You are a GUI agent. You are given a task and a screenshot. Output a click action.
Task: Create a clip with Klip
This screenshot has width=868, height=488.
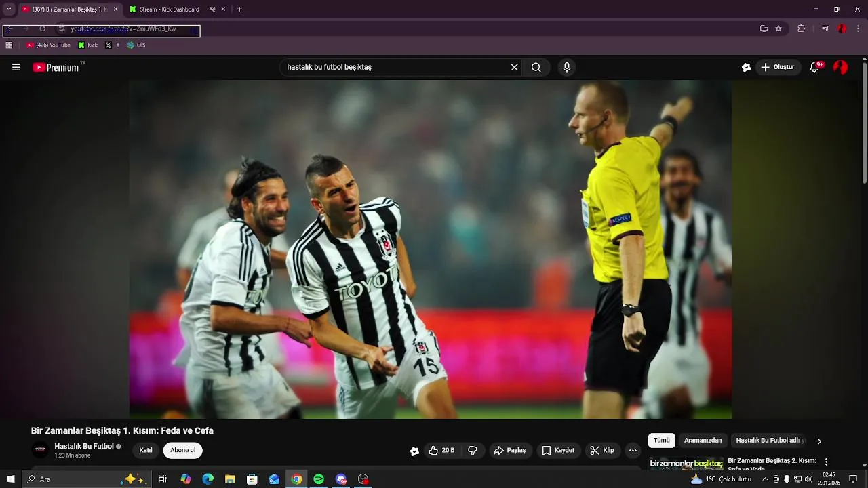coord(602,450)
